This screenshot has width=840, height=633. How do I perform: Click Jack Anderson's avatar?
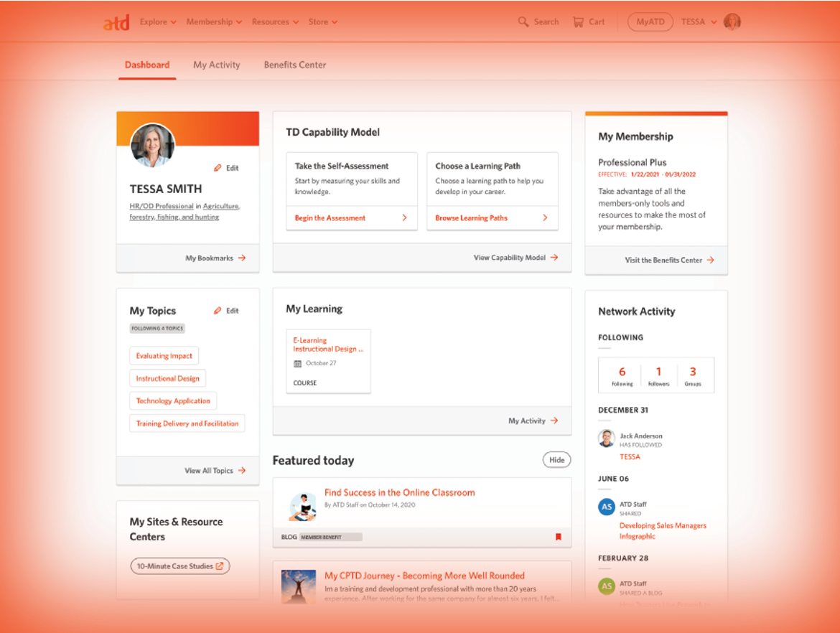607,439
